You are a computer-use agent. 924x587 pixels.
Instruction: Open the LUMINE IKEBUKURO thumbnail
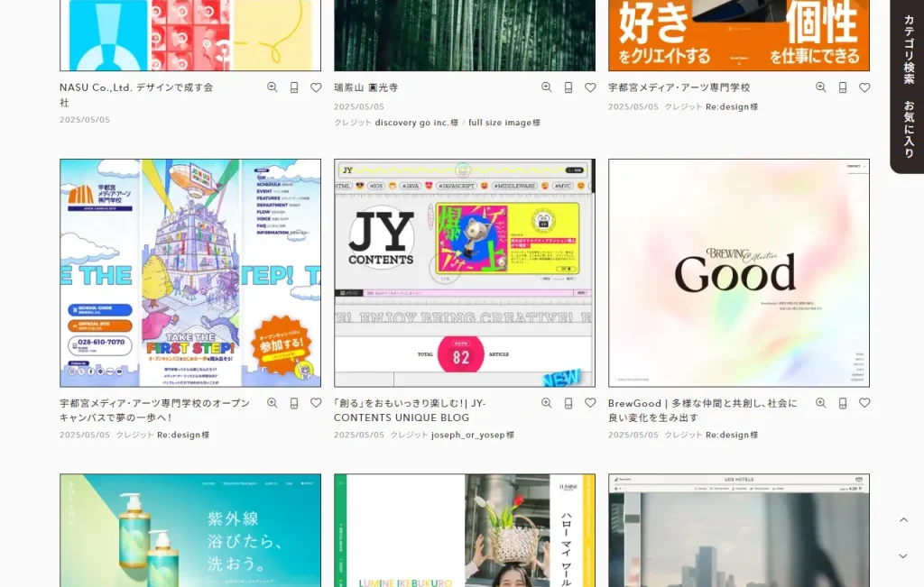click(465, 530)
